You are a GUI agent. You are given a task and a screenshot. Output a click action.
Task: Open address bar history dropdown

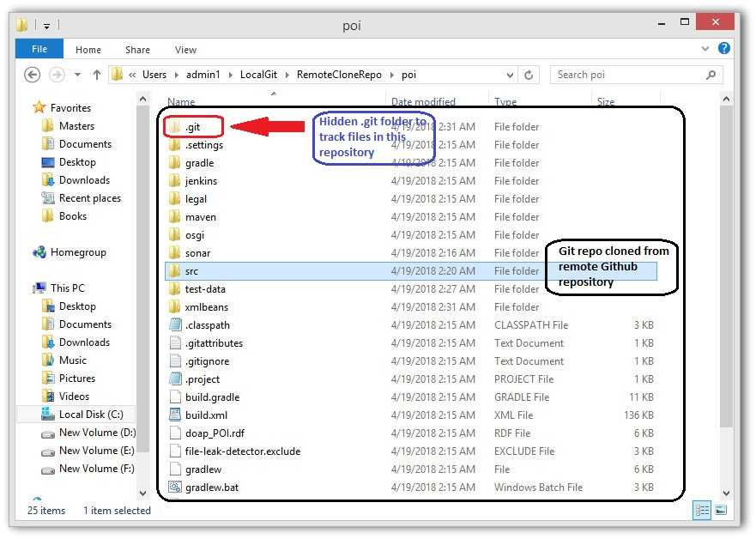[x=511, y=75]
